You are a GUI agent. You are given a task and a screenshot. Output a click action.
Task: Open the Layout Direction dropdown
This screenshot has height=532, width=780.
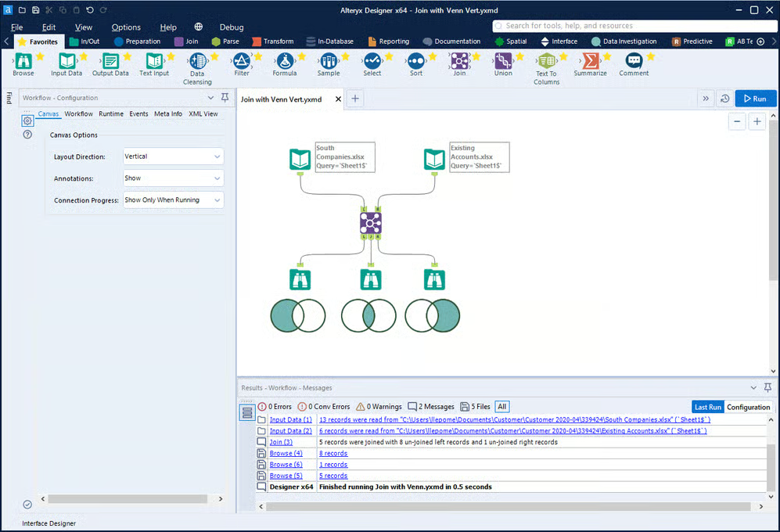173,156
